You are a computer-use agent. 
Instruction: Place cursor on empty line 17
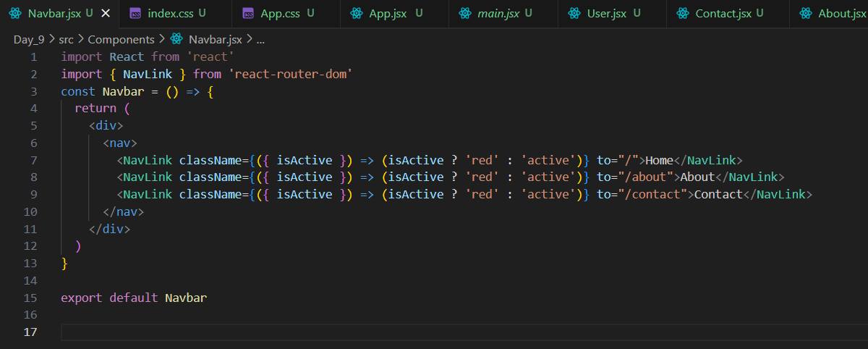pyautogui.click(x=463, y=332)
